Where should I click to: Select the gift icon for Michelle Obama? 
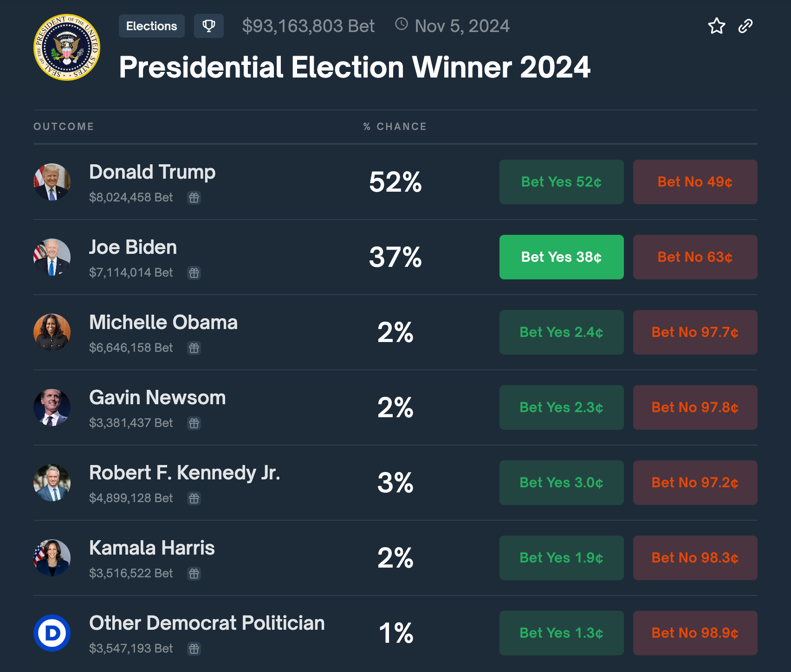[x=194, y=348]
